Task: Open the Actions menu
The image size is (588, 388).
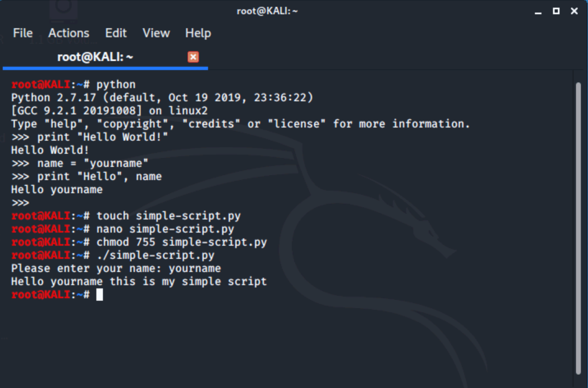Action: point(68,33)
